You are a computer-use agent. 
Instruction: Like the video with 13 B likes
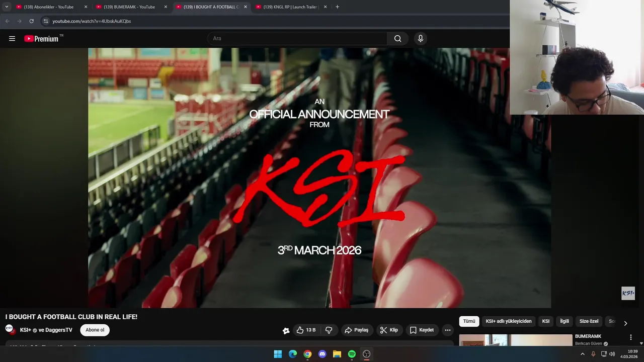(x=306, y=330)
